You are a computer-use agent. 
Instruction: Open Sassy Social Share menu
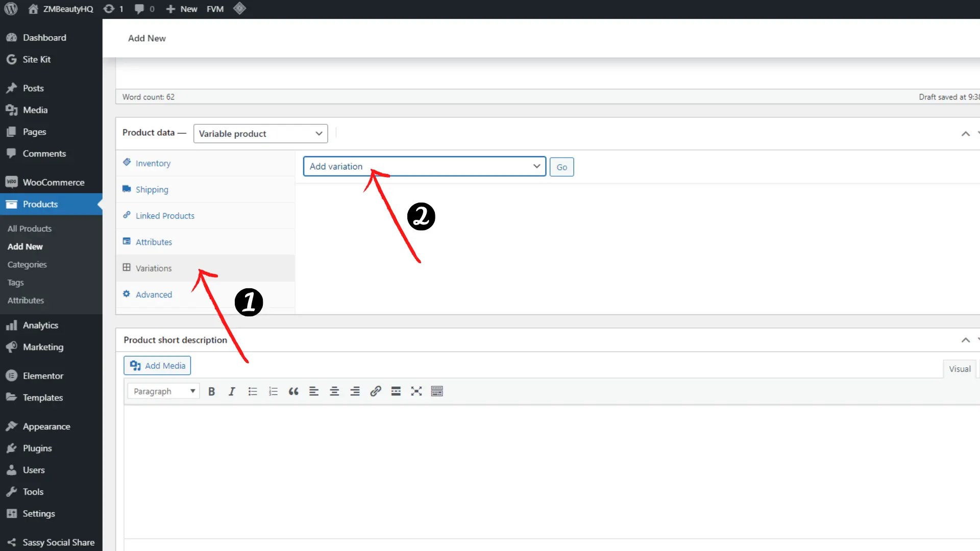coord(51,542)
